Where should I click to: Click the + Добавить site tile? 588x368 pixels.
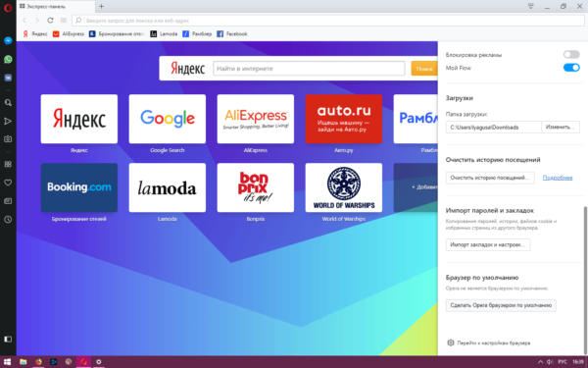(416, 187)
